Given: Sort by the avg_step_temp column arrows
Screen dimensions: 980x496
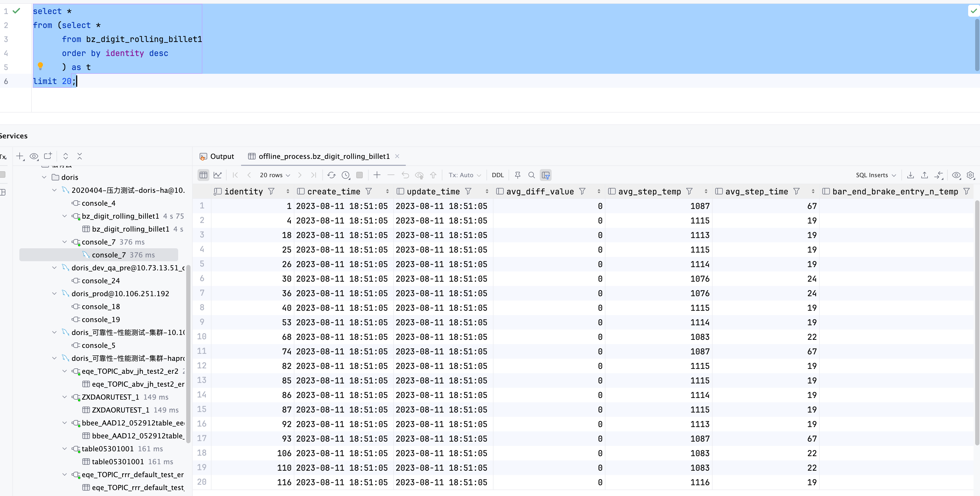Looking at the screenshot, I should tap(706, 191).
